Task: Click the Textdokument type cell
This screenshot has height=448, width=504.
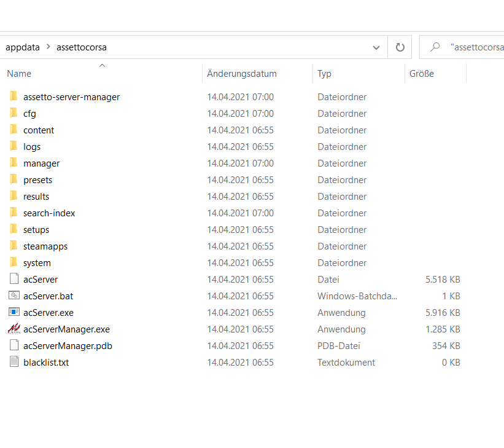Action: pyautogui.click(x=346, y=363)
